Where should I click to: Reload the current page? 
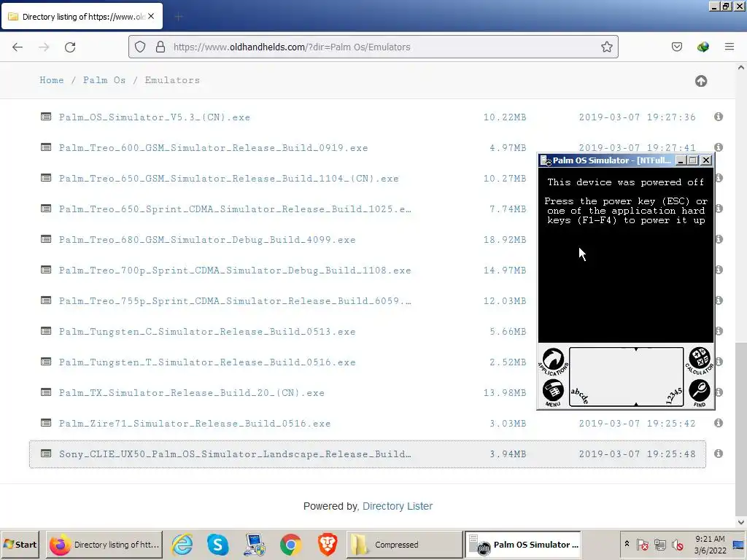click(70, 47)
